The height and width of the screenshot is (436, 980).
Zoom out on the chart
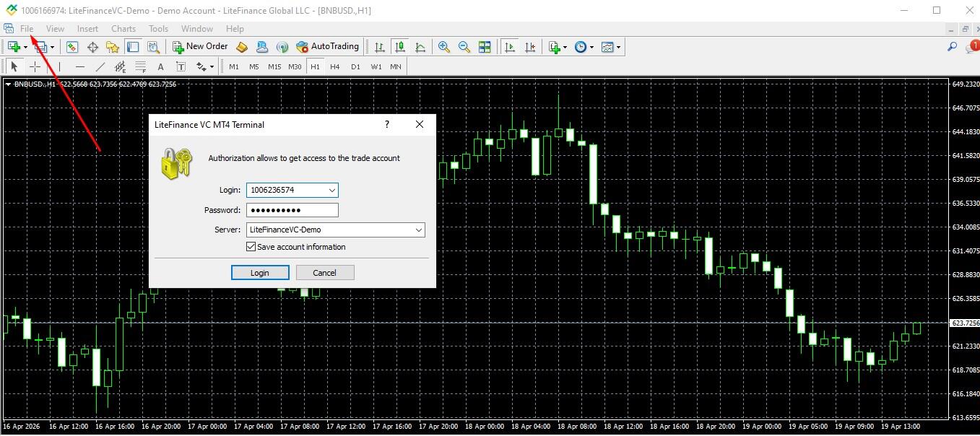click(x=464, y=47)
